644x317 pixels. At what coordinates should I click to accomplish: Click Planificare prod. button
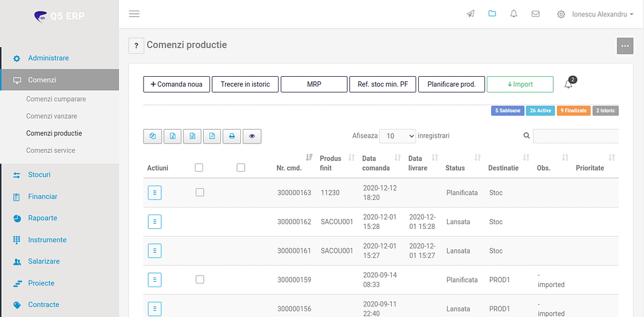452,84
